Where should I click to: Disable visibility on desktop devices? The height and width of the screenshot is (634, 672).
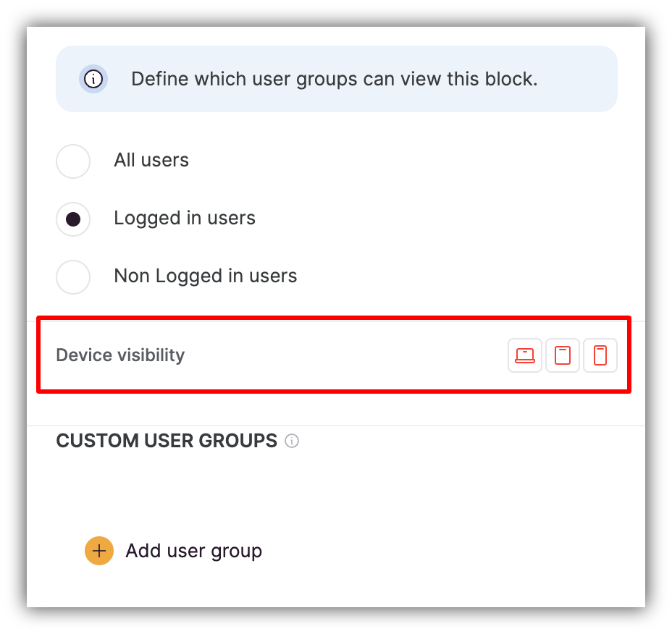click(x=524, y=355)
